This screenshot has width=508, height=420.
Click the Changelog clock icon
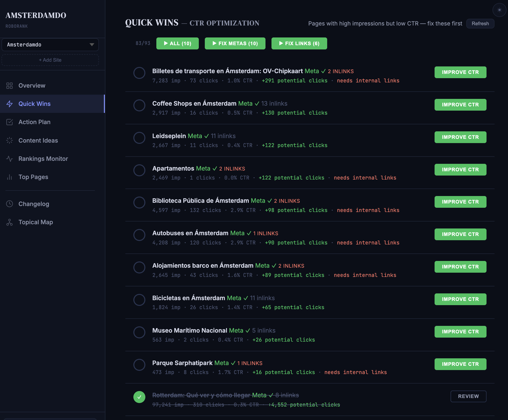9,204
